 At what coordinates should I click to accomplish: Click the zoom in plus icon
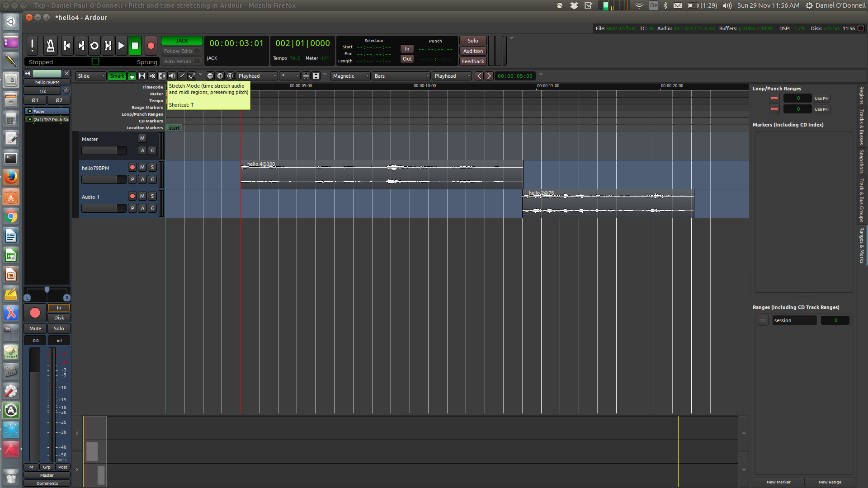point(220,76)
